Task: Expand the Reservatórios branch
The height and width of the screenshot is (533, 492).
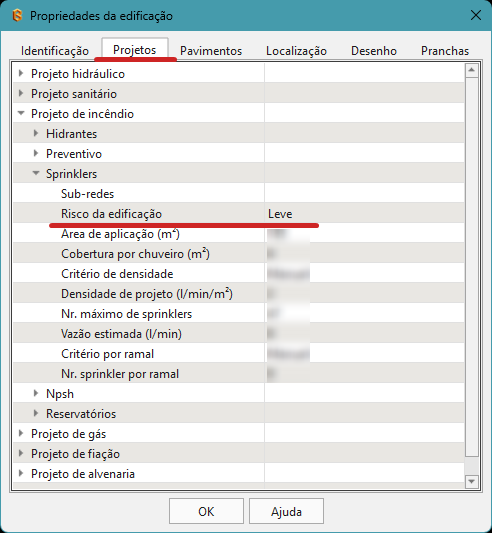Action: pyautogui.click(x=36, y=413)
